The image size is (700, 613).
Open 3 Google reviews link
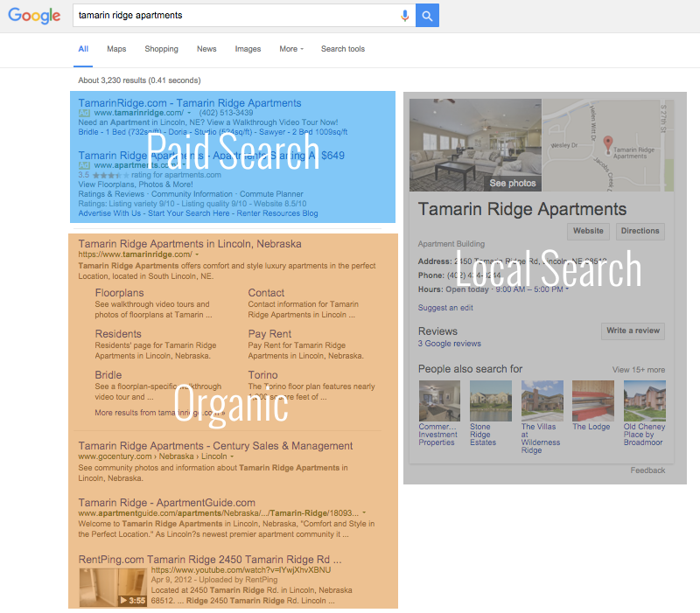(449, 344)
